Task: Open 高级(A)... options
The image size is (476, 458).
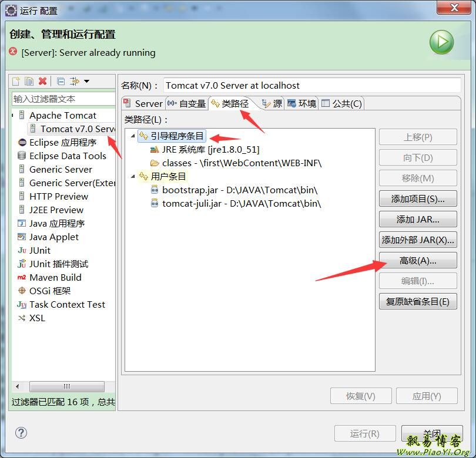Action: click(418, 261)
